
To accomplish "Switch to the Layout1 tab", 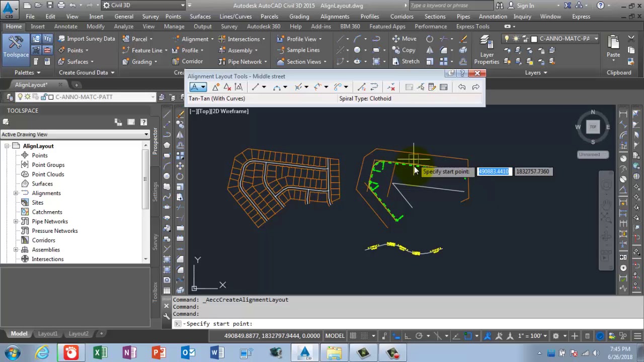I will click(x=48, y=333).
